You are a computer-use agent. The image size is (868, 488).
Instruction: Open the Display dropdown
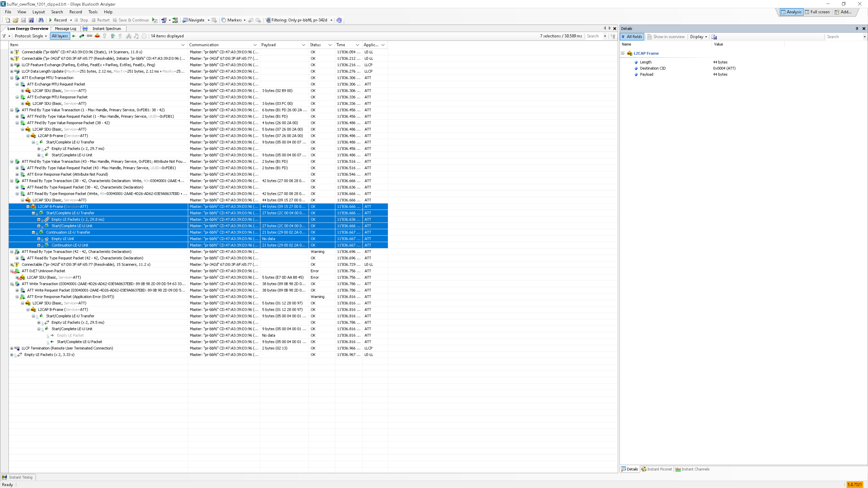698,37
